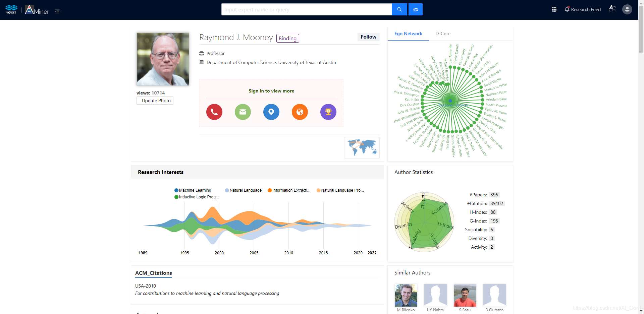Switch language with the translate icon
644x314 pixels.
[612, 9]
